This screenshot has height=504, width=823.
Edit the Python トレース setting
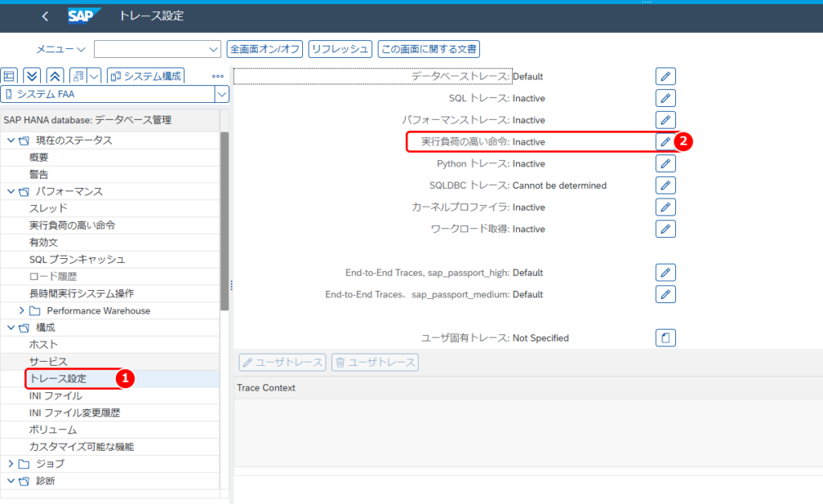[665, 164]
